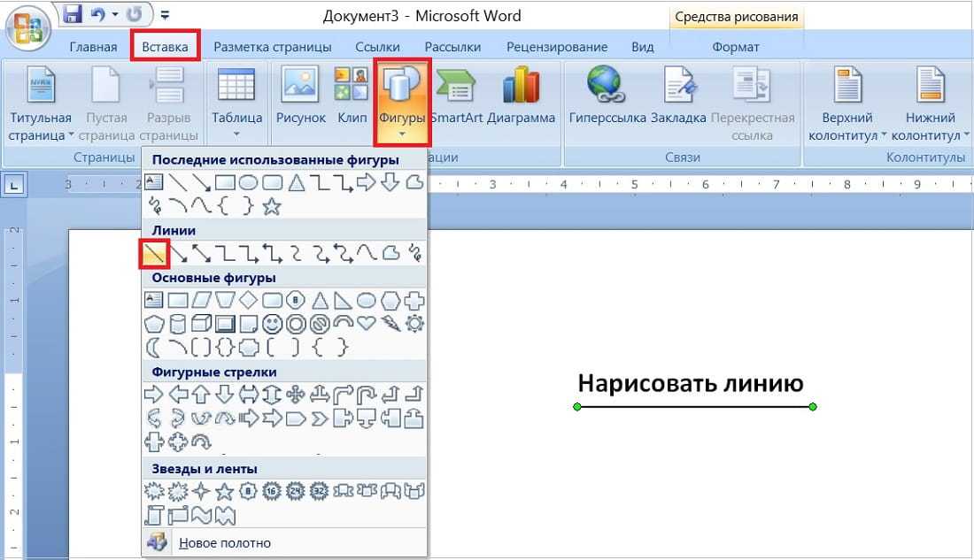Select the 16-point star shape

272,491
